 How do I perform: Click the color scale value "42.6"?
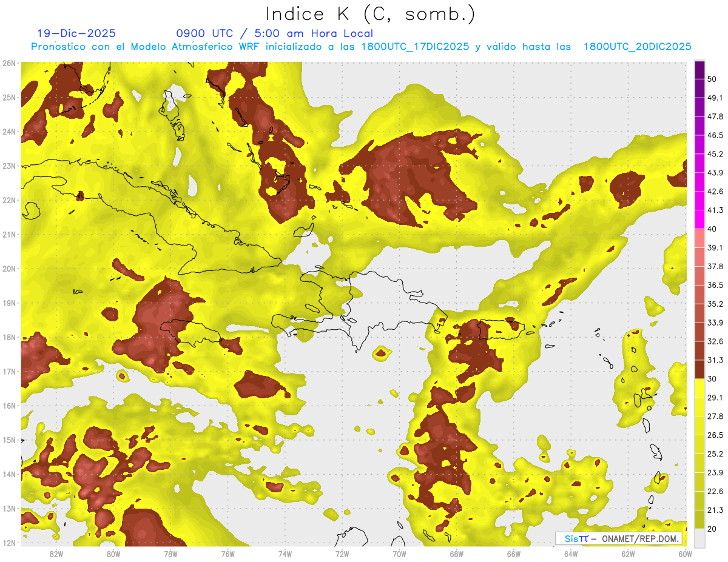715,192
